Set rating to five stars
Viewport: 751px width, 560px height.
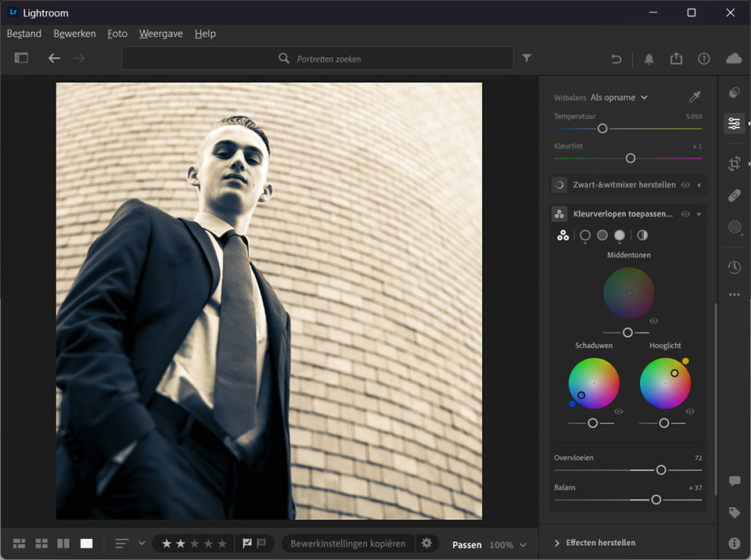222,544
